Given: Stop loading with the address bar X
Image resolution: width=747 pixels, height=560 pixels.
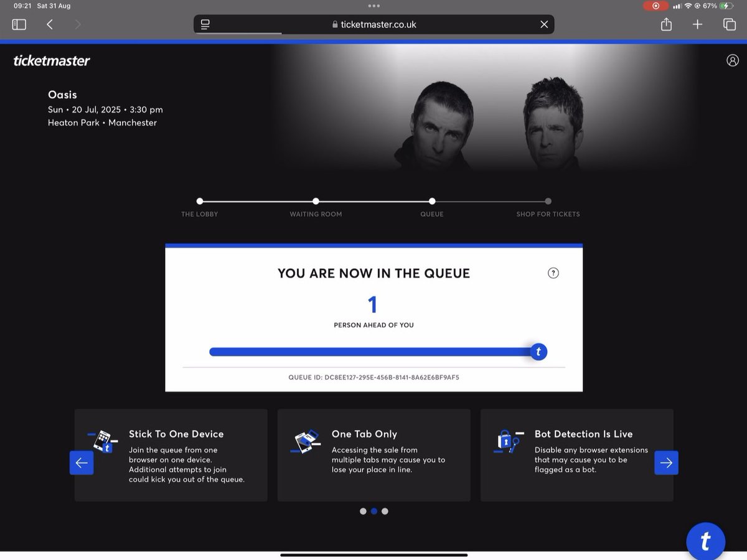Looking at the screenshot, I should click(x=544, y=24).
